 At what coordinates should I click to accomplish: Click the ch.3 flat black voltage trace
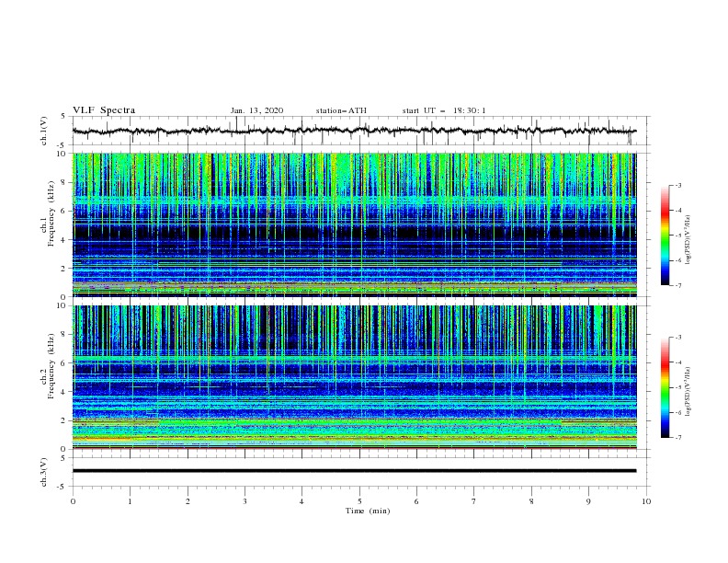[354, 471]
